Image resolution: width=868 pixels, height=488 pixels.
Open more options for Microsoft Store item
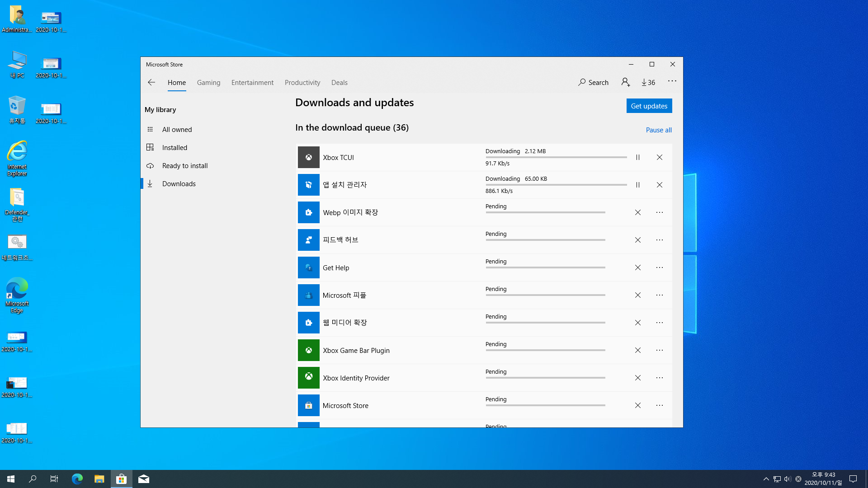pyautogui.click(x=660, y=405)
